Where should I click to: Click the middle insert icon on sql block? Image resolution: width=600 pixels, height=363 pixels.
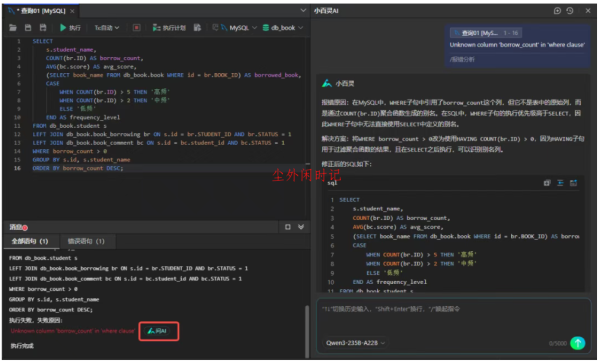coord(561,183)
